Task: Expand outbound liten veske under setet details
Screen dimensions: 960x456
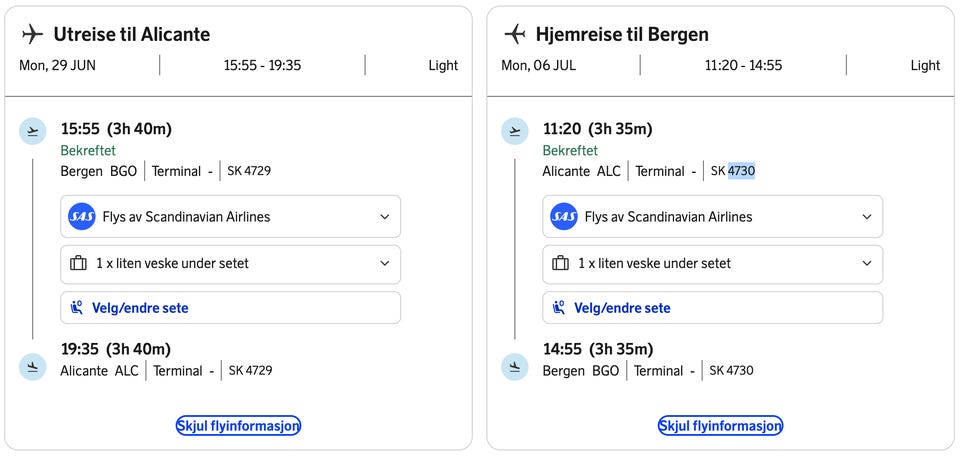Action: pyautogui.click(x=385, y=264)
